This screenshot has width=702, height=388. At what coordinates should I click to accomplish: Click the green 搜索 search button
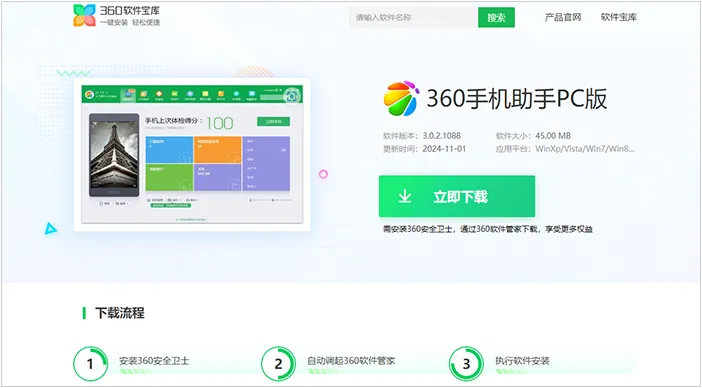click(496, 17)
